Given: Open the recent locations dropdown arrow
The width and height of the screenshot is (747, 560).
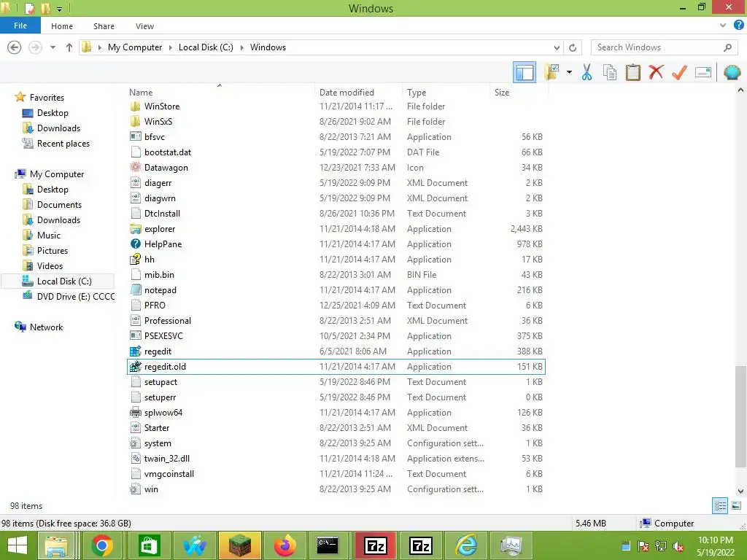Looking at the screenshot, I should coord(53,47).
